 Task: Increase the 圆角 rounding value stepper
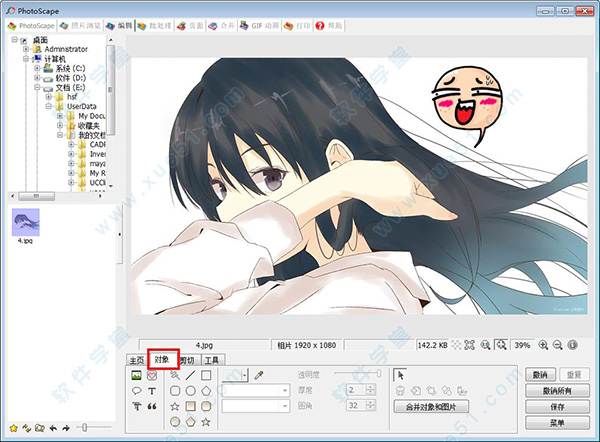[x=370, y=403]
